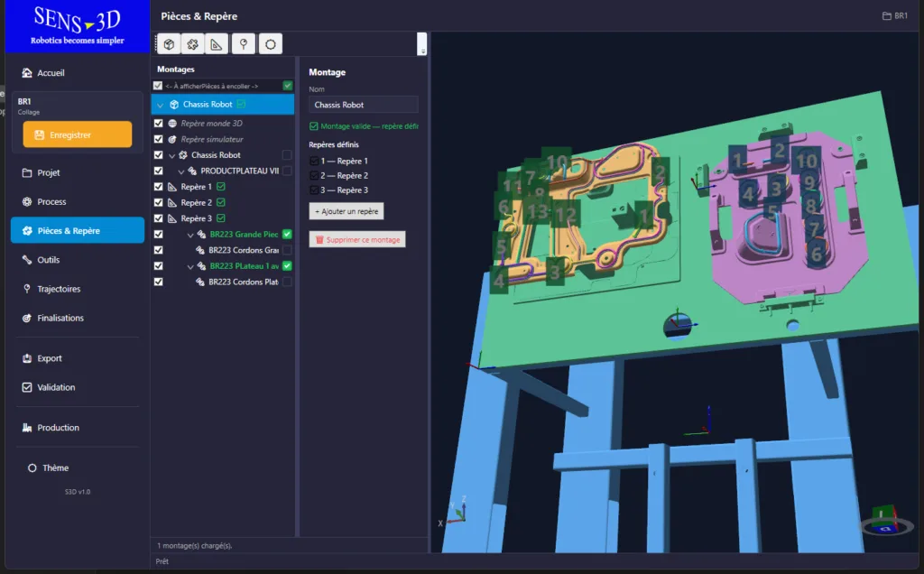Tick right checkbox of PRODUCTPLATEAU VII row
924x574 pixels.
click(287, 171)
